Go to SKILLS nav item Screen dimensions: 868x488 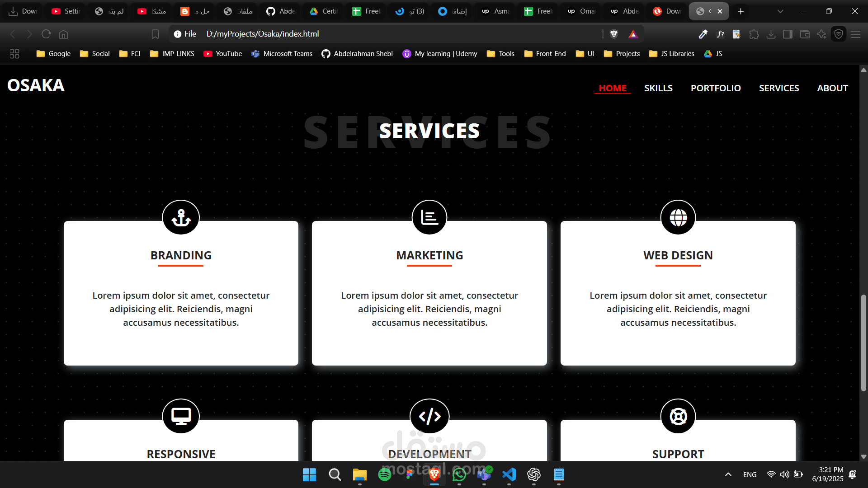coord(658,88)
